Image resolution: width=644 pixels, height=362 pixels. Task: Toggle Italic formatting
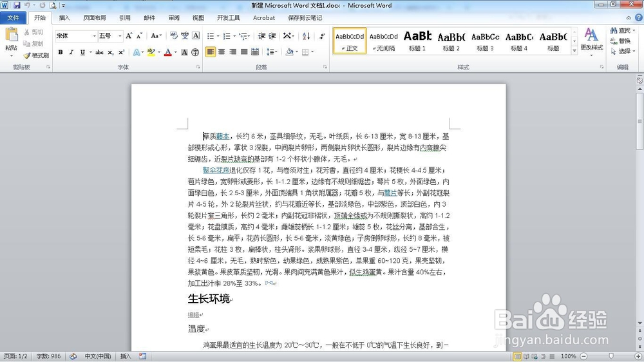(x=71, y=52)
